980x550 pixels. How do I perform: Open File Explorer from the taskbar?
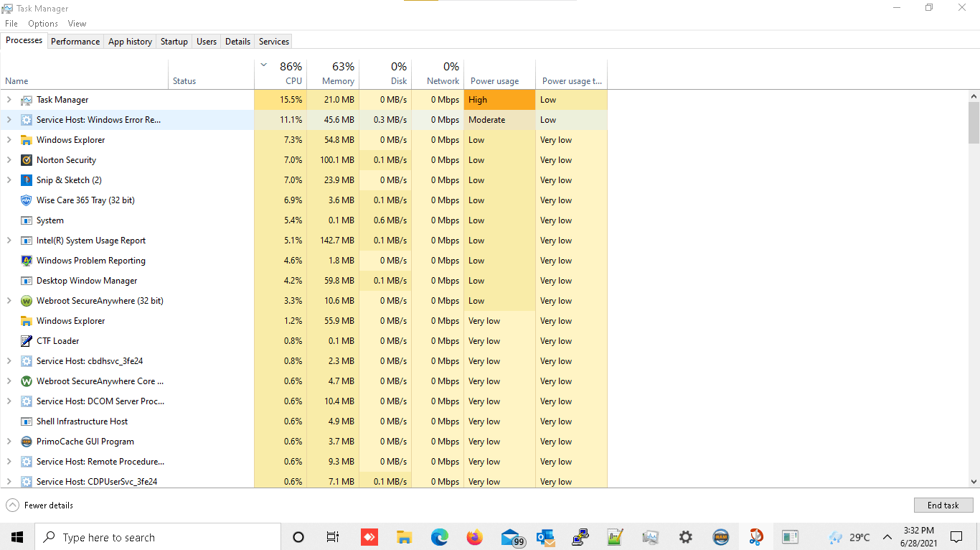(x=405, y=537)
